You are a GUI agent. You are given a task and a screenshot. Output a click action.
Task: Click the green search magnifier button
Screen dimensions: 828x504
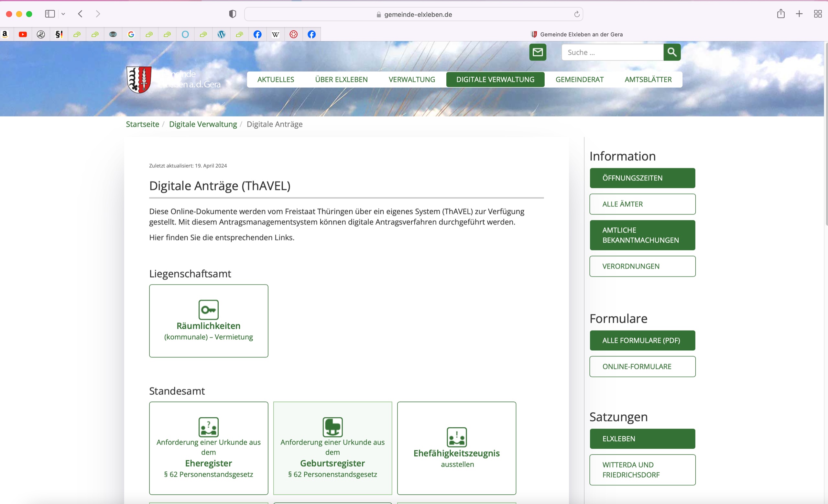[672, 52]
